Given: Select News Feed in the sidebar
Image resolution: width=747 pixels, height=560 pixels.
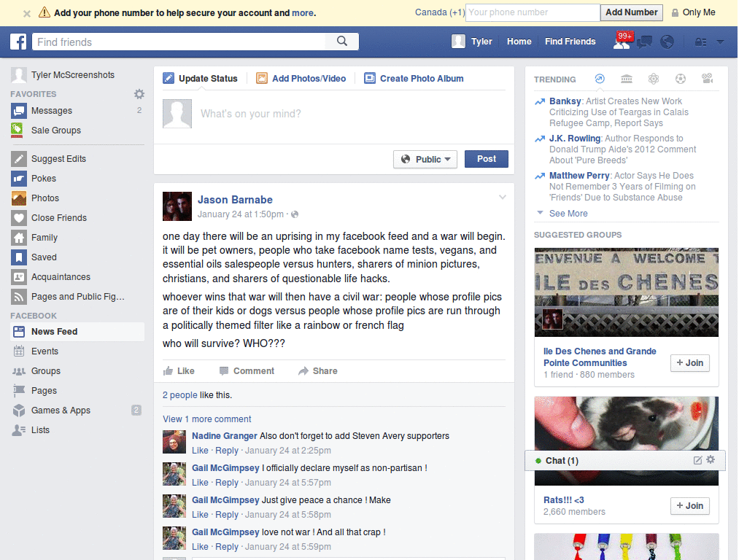Looking at the screenshot, I should pos(77,332).
